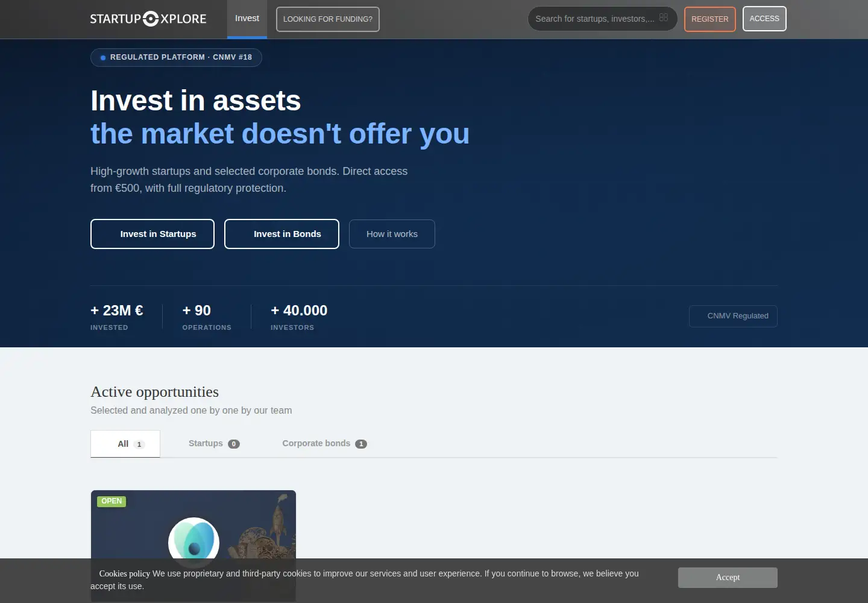
Task: Click 'the market doesn't offer you' headline
Action: pos(280,134)
